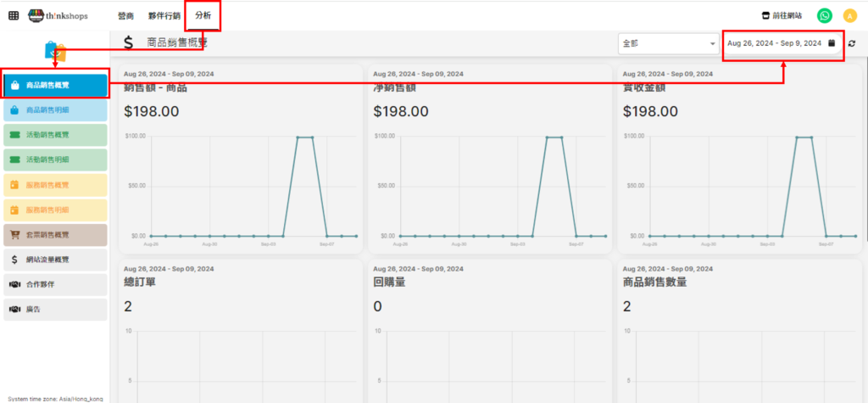The width and height of the screenshot is (868, 403).
Task: Open 套票銷售概覽 in the sidebar
Action: point(54,234)
